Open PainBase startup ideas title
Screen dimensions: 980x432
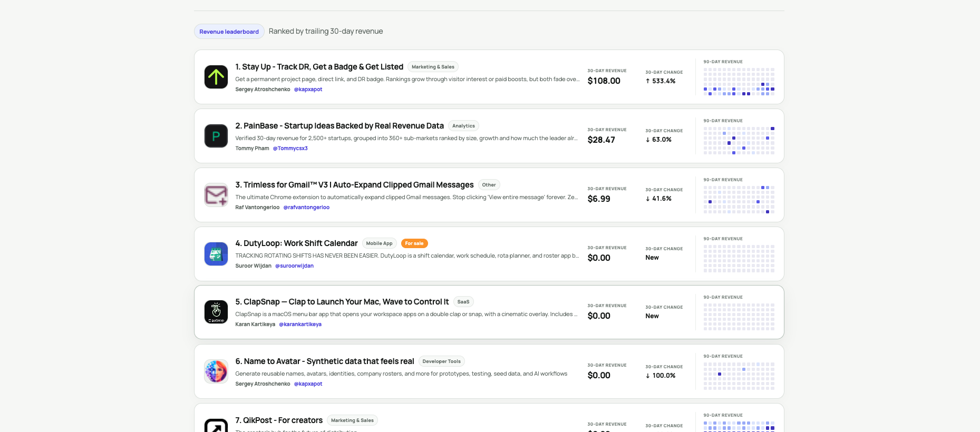click(339, 126)
